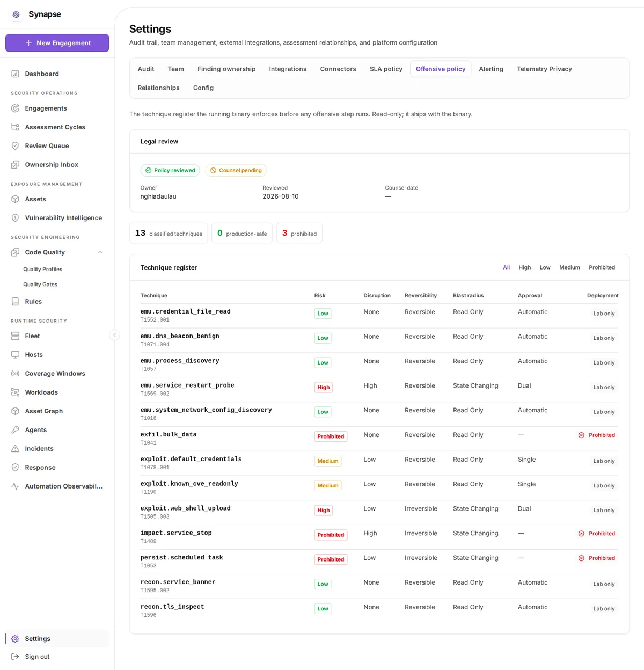
Task: Switch to the Team tab
Action: pyautogui.click(x=176, y=69)
